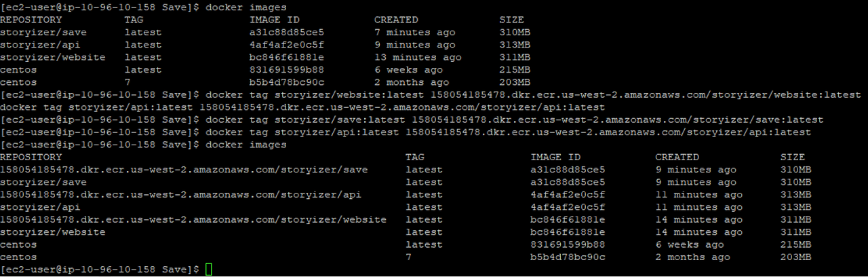Select 310MB in the amazonaws.com/storyizer/save row
The image size is (868, 277).
point(796,170)
